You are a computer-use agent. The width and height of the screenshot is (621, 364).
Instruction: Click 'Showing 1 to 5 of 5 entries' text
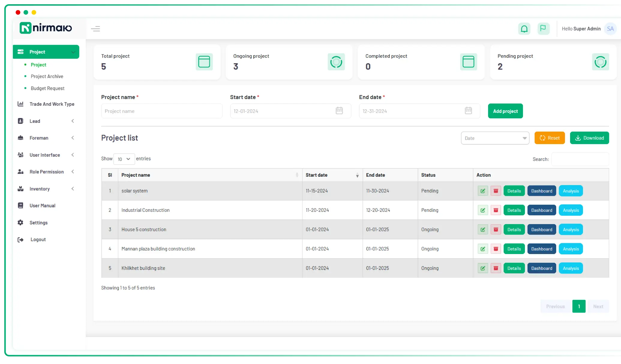pyautogui.click(x=128, y=288)
